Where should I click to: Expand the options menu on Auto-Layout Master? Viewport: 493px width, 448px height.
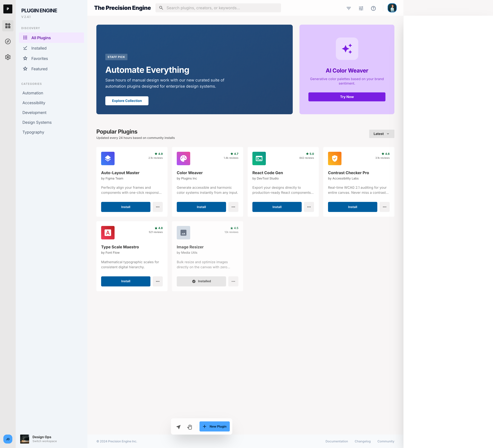[158, 207]
